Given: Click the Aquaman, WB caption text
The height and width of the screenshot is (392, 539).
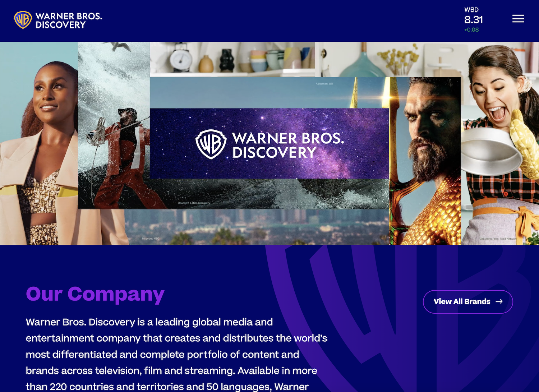Looking at the screenshot, I should tap(324, 84).
